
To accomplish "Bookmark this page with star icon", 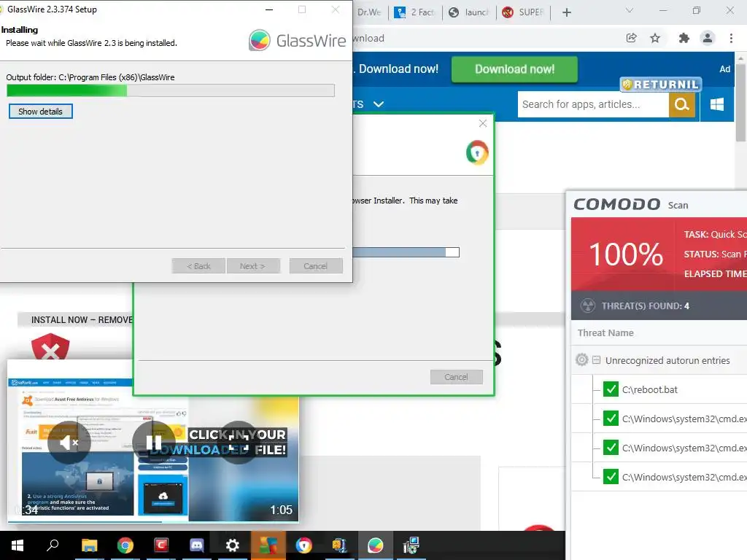I will click(x=655, y=38).
